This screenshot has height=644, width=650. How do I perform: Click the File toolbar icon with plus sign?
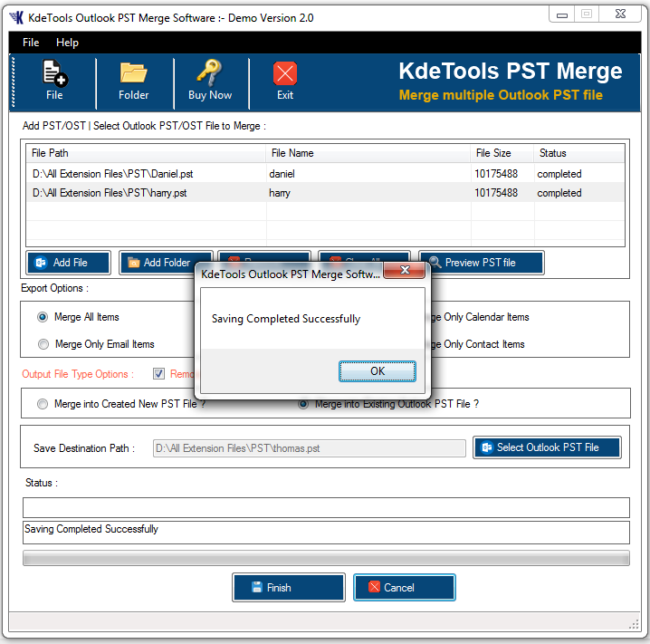coord(54,73)
